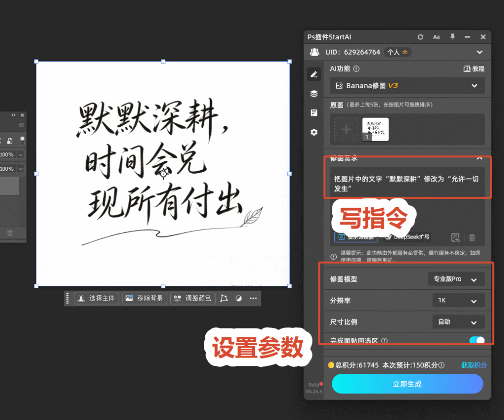Collapse left panel with double-arrow icon
Image resolution: width=504 pixels, height=420 pixels.
[x=13, y=115]
